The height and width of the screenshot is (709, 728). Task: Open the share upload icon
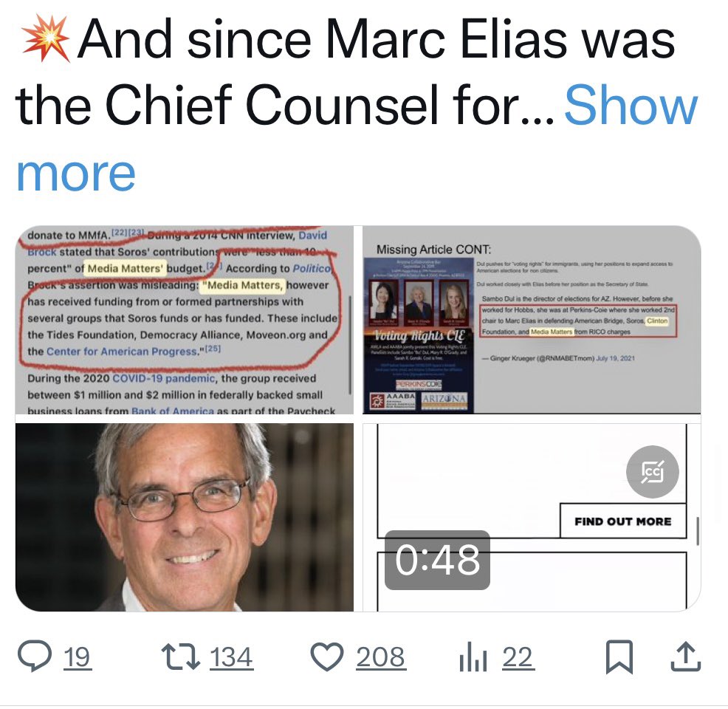[685, 657]
